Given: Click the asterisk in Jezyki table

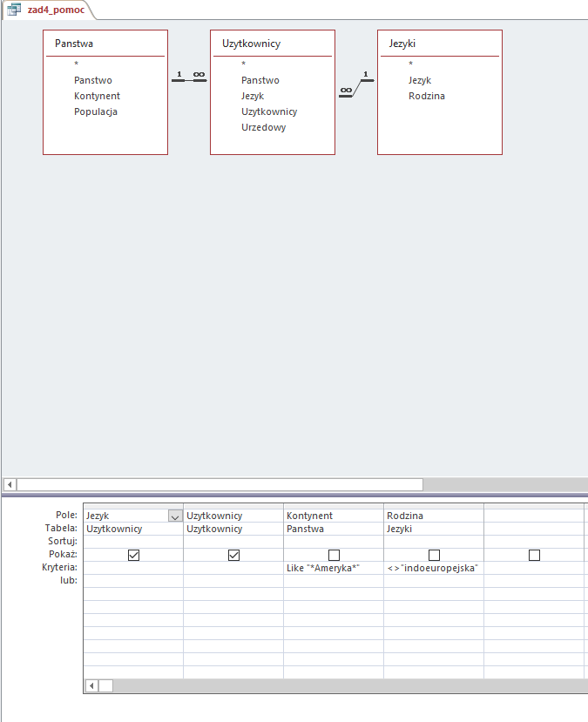Looking at the screenshot, I should click(x=410, y=64).
